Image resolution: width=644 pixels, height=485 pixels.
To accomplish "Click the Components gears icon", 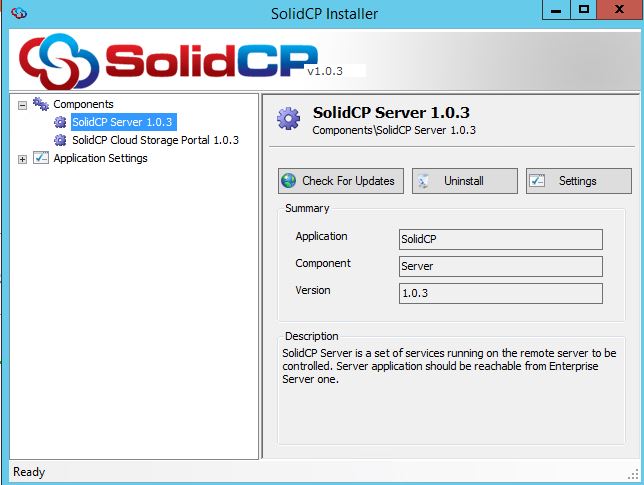I will pos(41,104).
